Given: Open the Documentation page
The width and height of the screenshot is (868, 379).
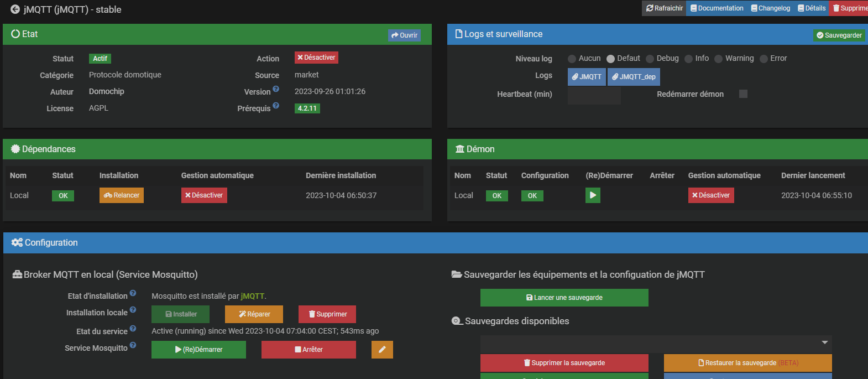Looking at the screenshot, I should click(x=717, y=8).
